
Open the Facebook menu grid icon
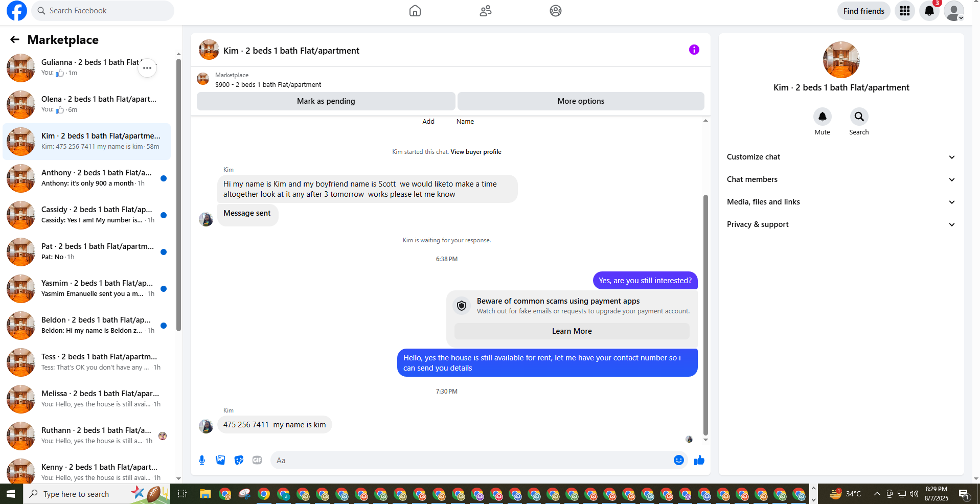coord(905,11)
